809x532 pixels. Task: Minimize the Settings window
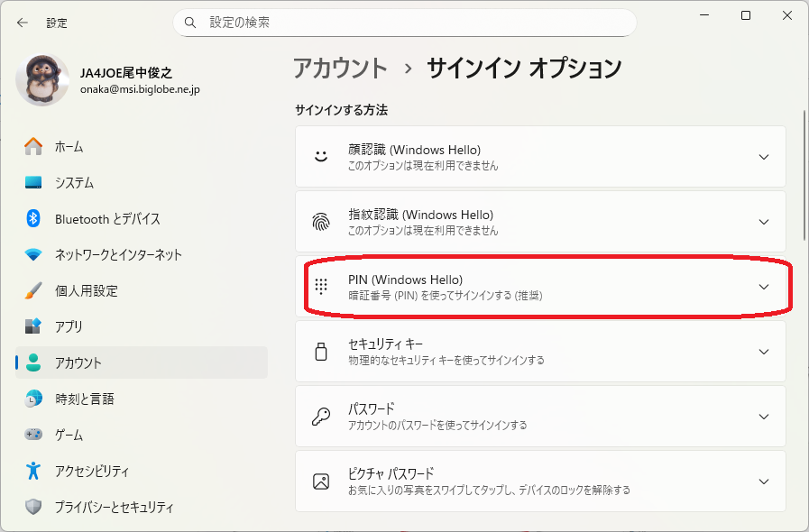(x=704, y=15)
